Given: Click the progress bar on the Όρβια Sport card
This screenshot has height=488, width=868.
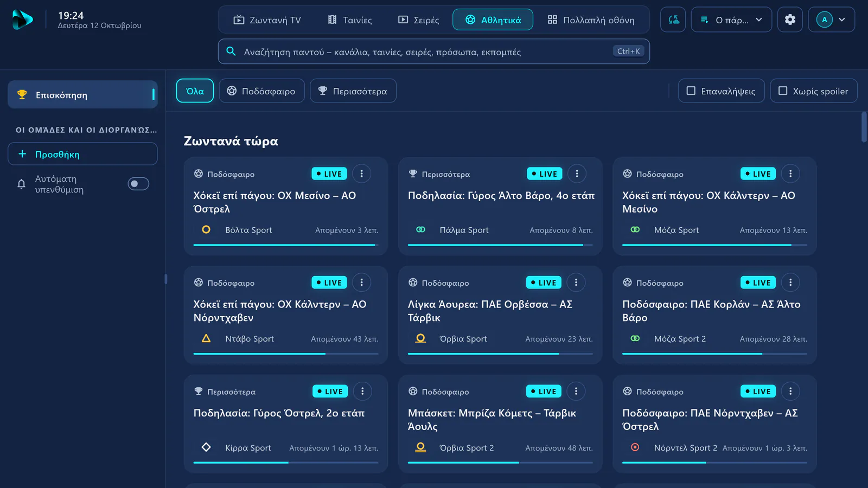Looking at the screenshot, I should [x=500, y=354].
